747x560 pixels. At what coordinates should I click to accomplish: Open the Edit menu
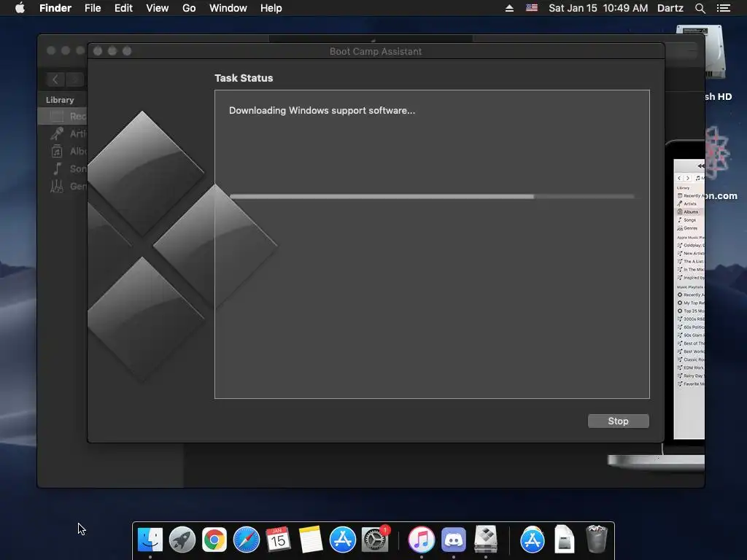pyautogui.click(x=123, y=8)
